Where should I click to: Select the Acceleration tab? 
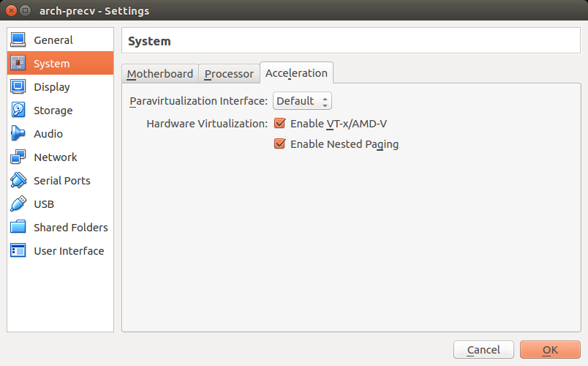[296, 72]
